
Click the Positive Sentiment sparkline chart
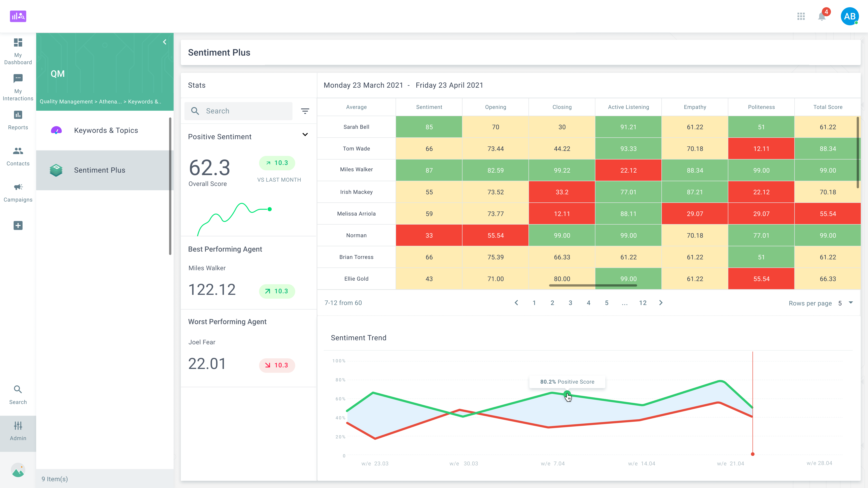(x=234, y=219)
